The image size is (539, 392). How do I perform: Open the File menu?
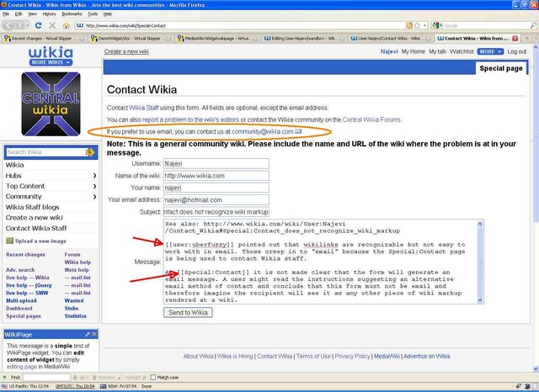(x=6, y=14)
